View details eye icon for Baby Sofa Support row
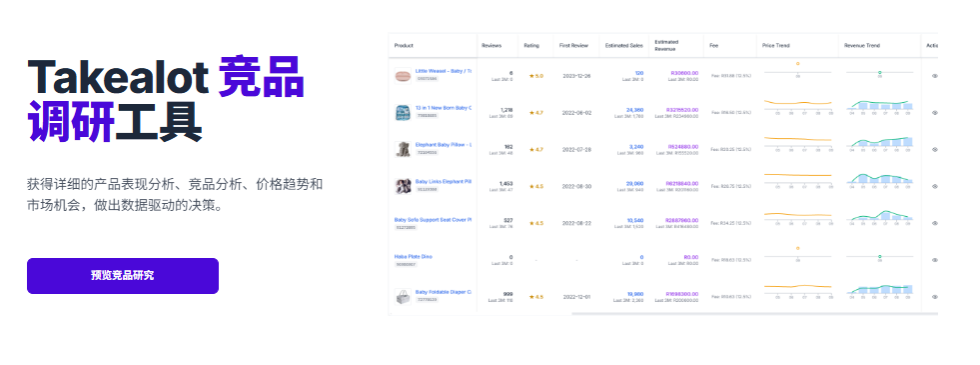Image resolution: width=980 pixels, height=365 pixels. pyautogui.click(x=935, y=223)
